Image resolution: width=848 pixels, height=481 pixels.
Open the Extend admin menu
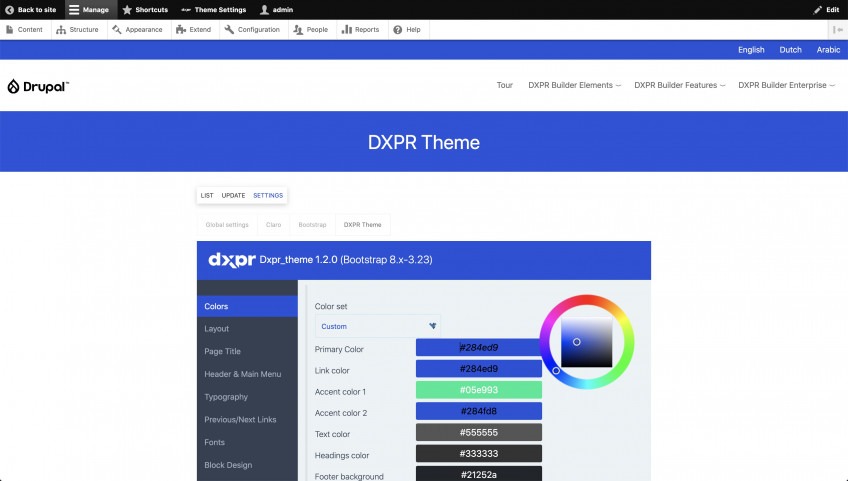[x=194, y=30]
